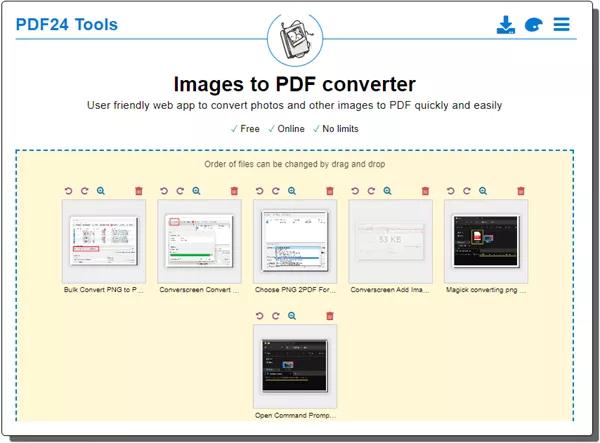Open the theme palette icon
Screen dimensions: 600x443
point(533,25)
